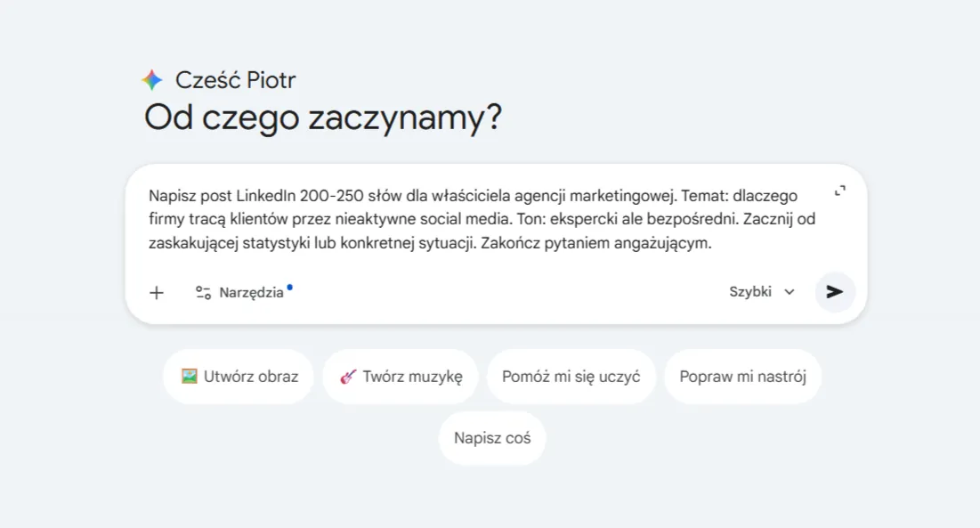Click the blue notification dot near Narzędzia
Viewport: 980px width, 528px height.
290,287
